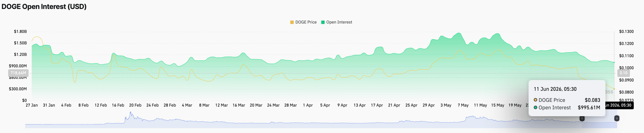
Task: Click the $0.1100 right axis label
Action: tap(626, 56)
